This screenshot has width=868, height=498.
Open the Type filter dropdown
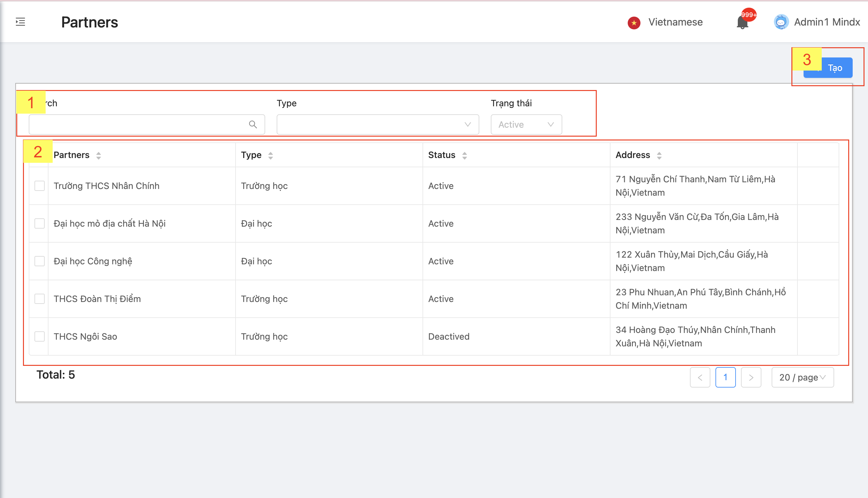pyautogui.click(x=378, y=124)
